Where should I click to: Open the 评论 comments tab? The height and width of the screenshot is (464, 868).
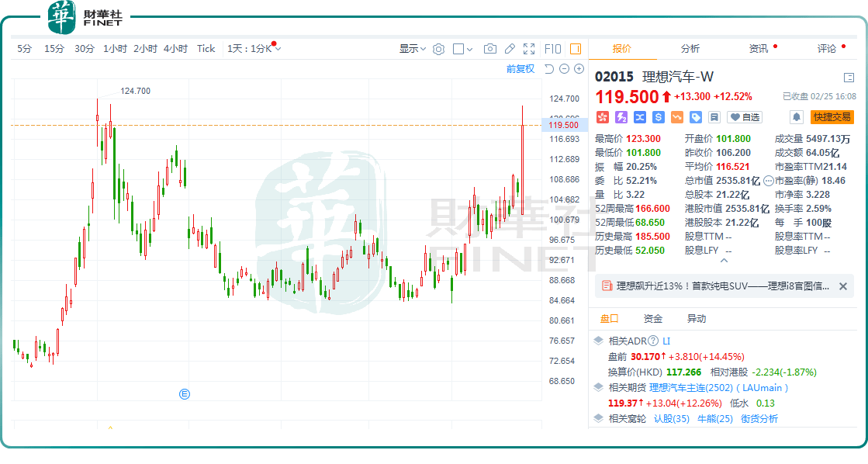click(x=826, y=49)
